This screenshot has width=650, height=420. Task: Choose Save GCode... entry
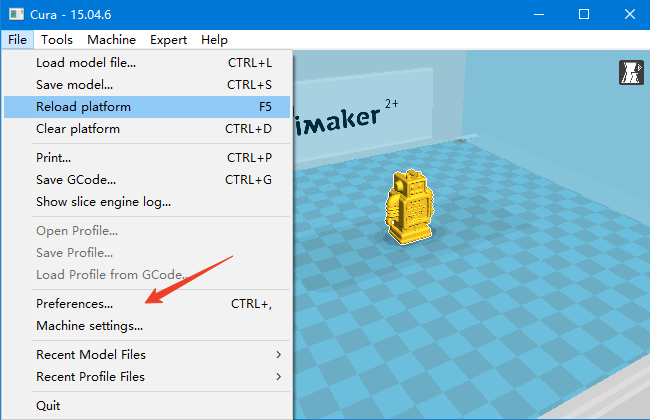147,180
